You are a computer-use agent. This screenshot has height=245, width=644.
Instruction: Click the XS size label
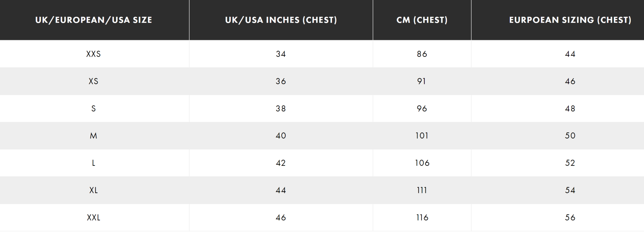(94, 81)
